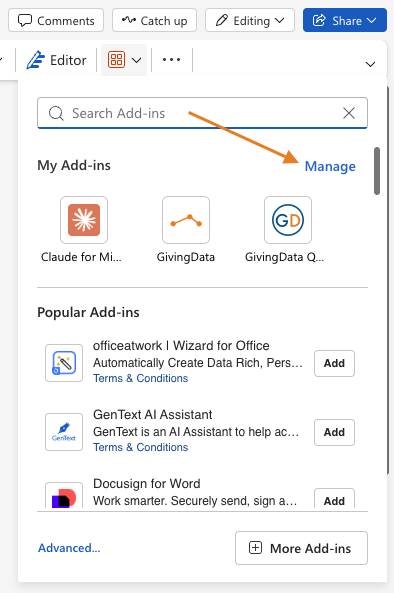Open the three-dot more options menu
The width and height of the screenshot is (394, 593).
tap(171, 60)
